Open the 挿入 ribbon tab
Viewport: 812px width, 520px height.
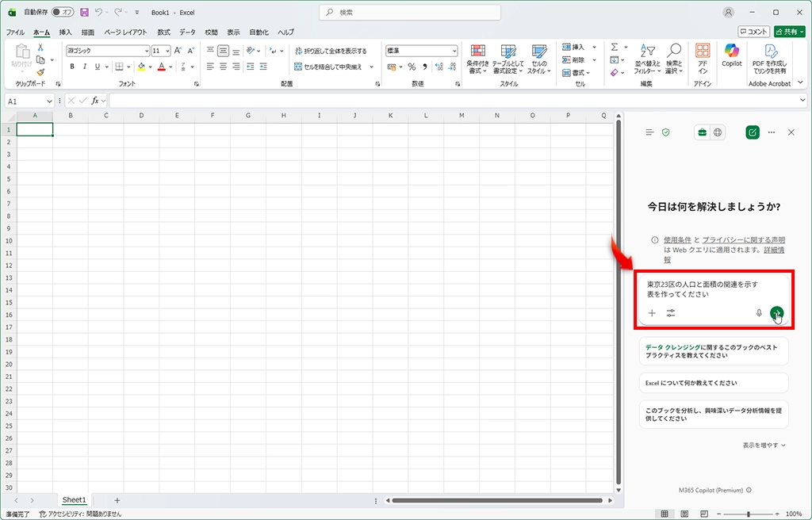65,32
